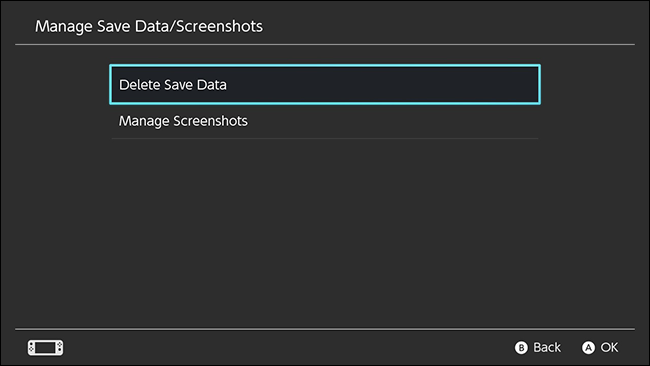Viewport: 650px width, 366px height.
Task: Click the circled B button icon
Action: point(521,347)
